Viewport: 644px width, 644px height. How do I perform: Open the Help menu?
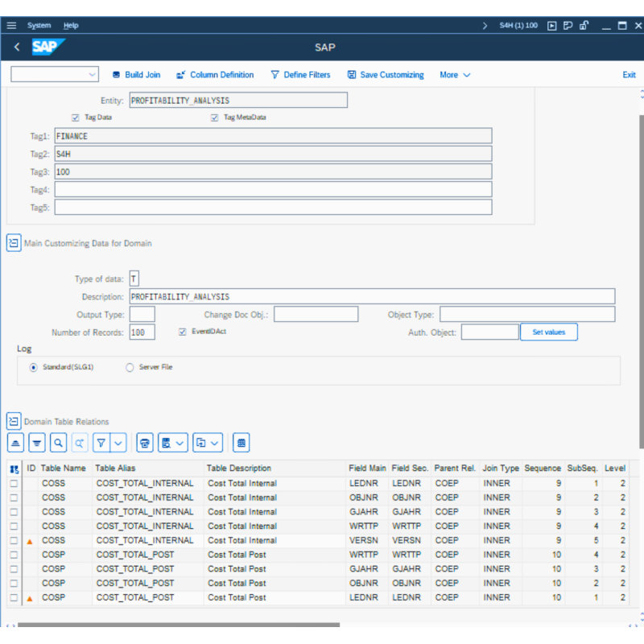pos(71,26)
